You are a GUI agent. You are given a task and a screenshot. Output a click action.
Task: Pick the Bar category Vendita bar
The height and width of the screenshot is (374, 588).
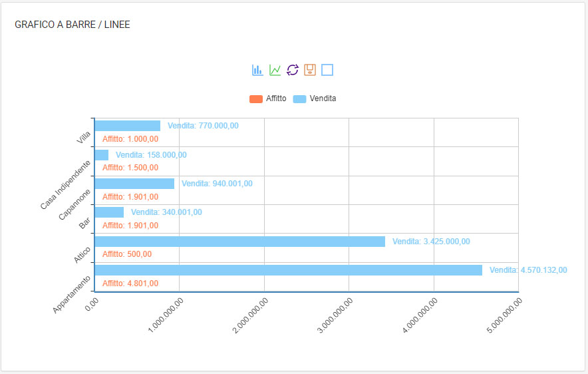point(109,212)
